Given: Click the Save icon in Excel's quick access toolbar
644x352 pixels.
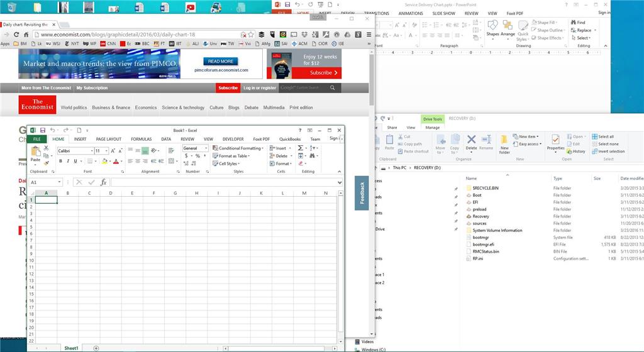Looking at the screenshot, I should tap(43, 130).
